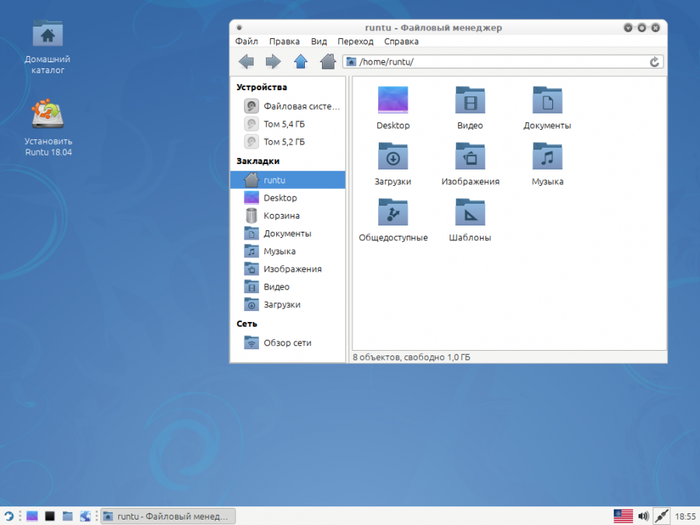Screen dimensions: 700x525
Task: Reload the current folder view
Action: pyautogui.click(x=655, y=62)
